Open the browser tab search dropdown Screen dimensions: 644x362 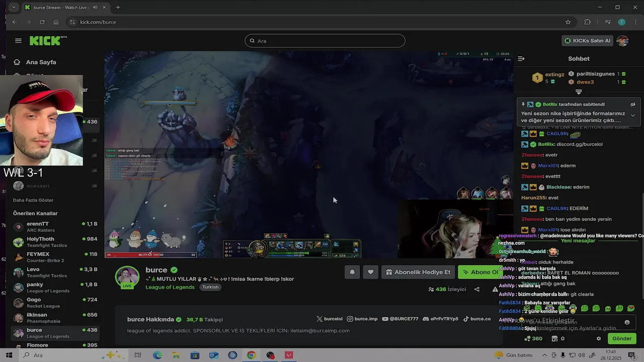tap(14, 7)
